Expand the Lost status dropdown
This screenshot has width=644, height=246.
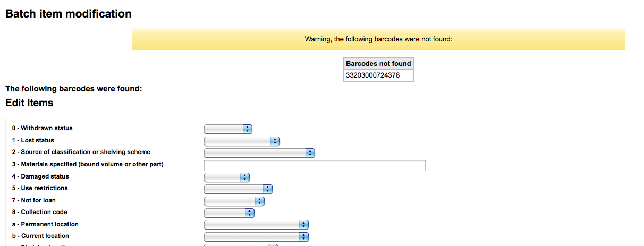pyautogui.click(x=242, y=141)
